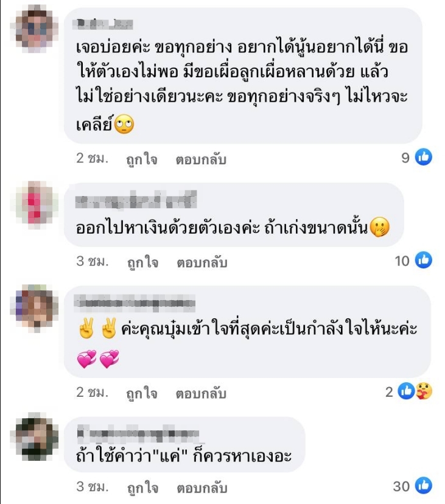
Task: Click the like reaction icon showing 30 likes
Action: pos(424,485)
